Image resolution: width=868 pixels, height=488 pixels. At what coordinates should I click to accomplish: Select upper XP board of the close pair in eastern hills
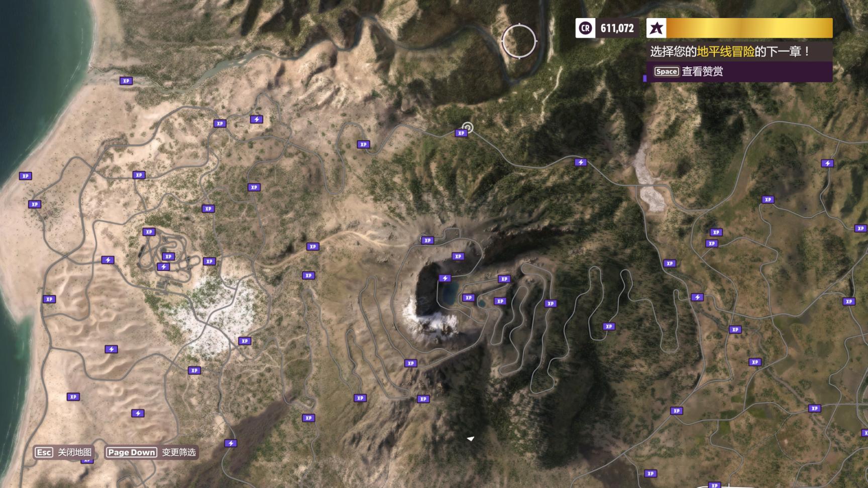coord(716,232)
